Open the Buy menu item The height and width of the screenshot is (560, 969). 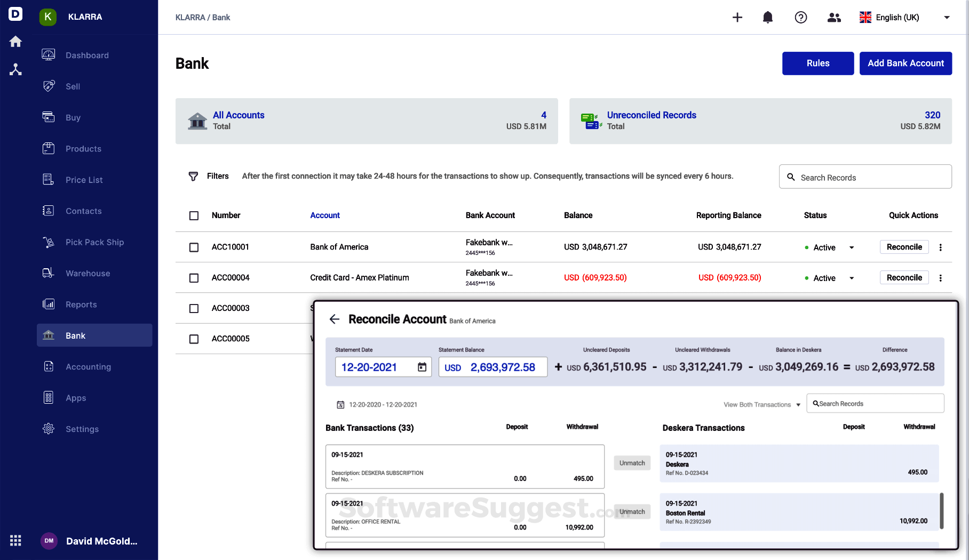94,117
